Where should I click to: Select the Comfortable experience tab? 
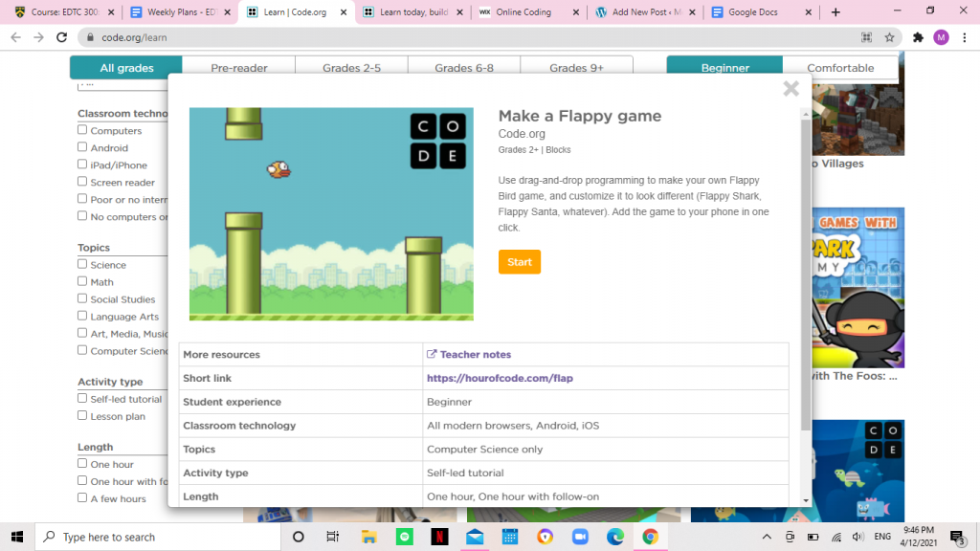tap(840, 68)
